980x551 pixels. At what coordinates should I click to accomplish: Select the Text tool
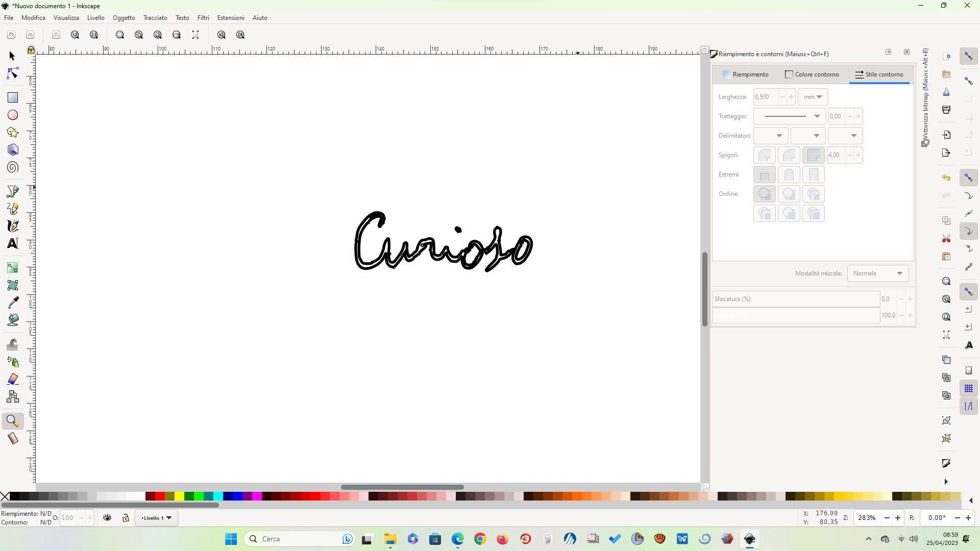13,243
